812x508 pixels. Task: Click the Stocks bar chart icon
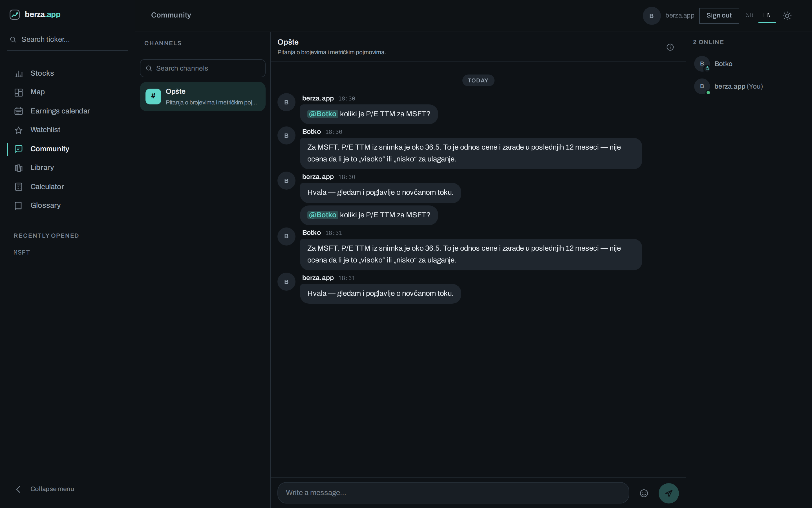19,74
